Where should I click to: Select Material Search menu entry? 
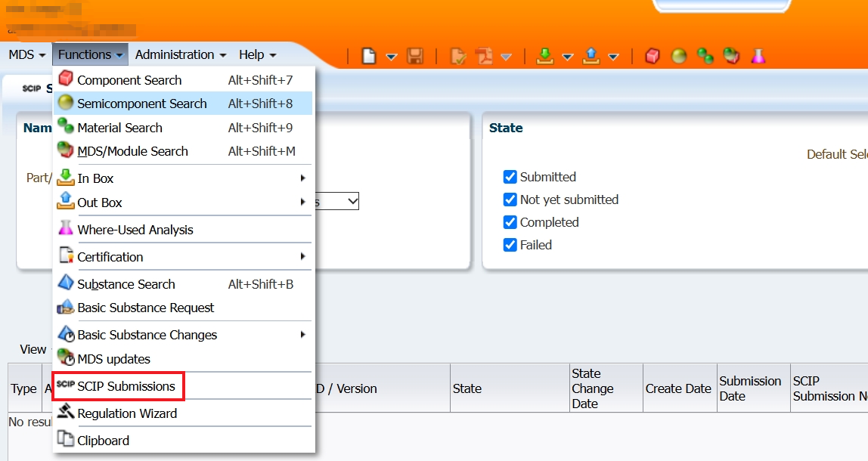[183, 127]
